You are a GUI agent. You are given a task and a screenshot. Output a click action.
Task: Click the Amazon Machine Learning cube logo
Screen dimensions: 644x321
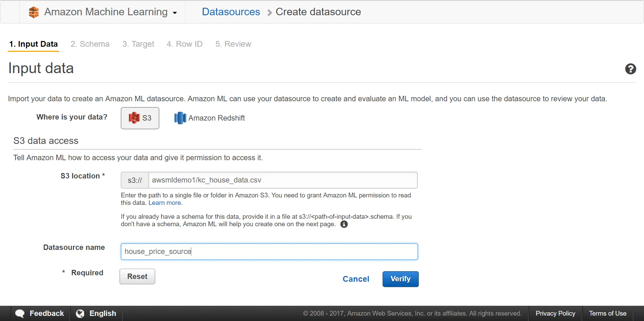click(x=34, y=12)
